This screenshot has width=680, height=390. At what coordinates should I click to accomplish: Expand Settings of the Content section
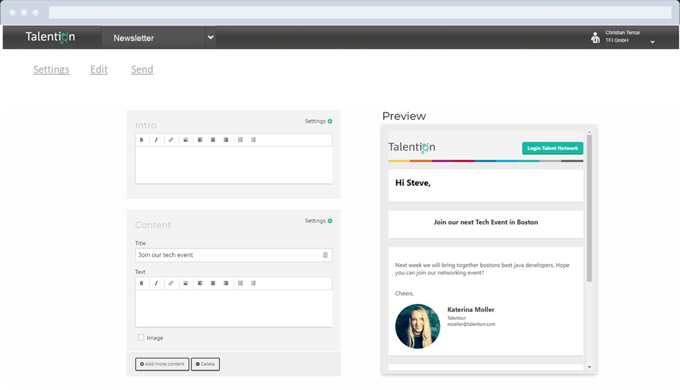coord(318,221)
